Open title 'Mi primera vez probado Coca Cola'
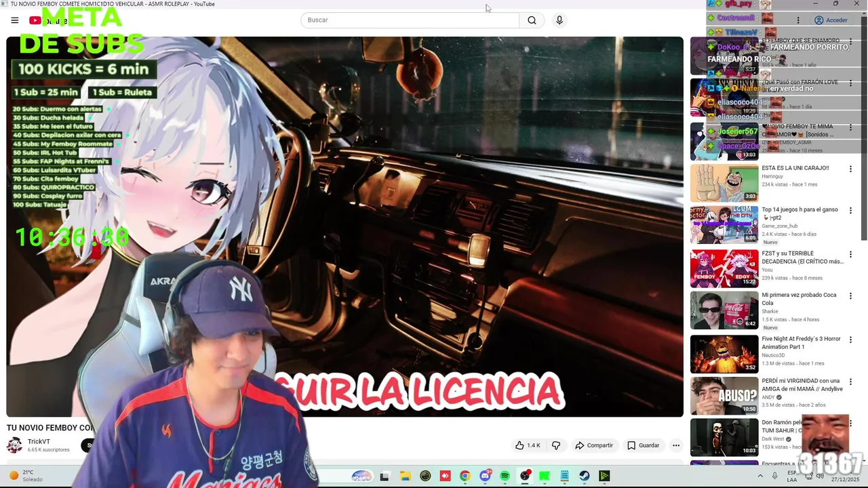Viewport: 868px width, 488px height. [799, 300]
